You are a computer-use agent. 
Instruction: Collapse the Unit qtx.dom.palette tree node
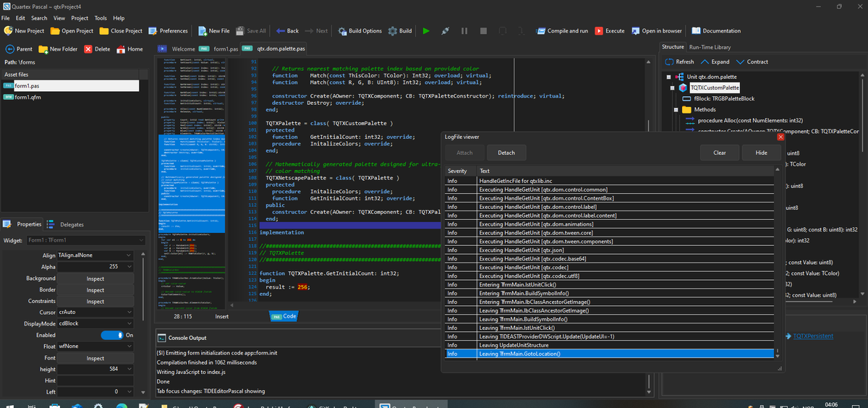[x=669, y=77]
